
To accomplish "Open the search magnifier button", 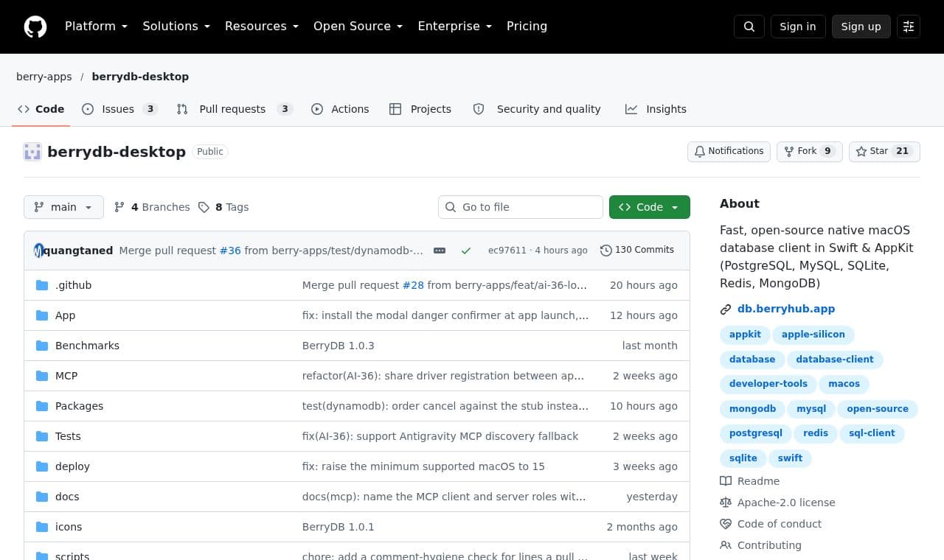I will [x=749, y=27].
